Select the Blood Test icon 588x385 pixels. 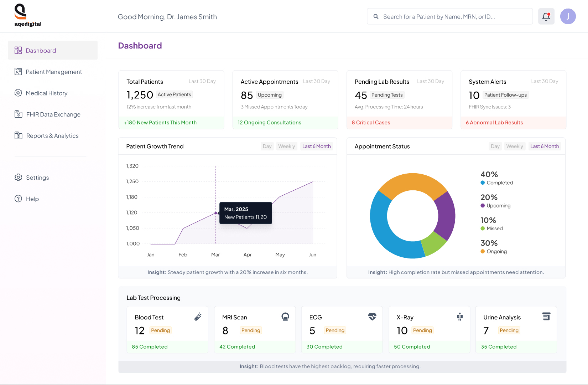click(x=198, y=317)
